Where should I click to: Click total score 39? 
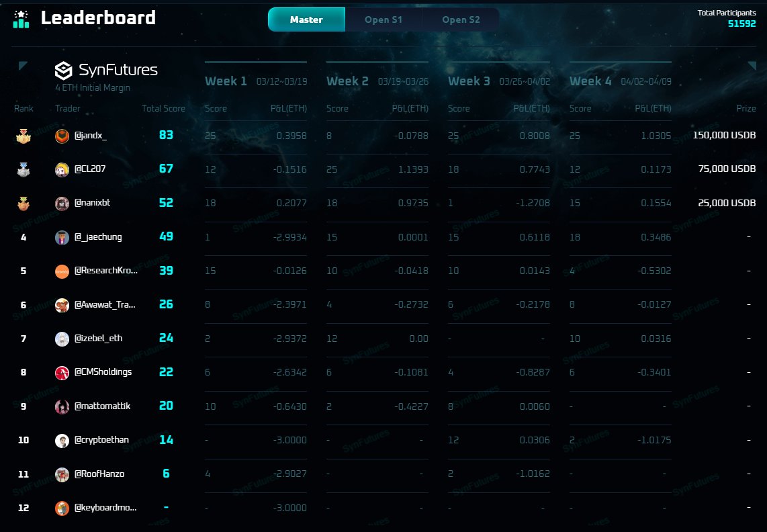click(x=167, y=271)
